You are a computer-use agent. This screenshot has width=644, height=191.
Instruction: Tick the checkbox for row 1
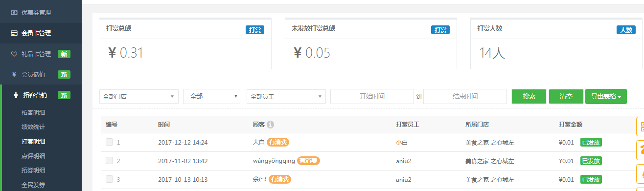(x=110, y=142)
